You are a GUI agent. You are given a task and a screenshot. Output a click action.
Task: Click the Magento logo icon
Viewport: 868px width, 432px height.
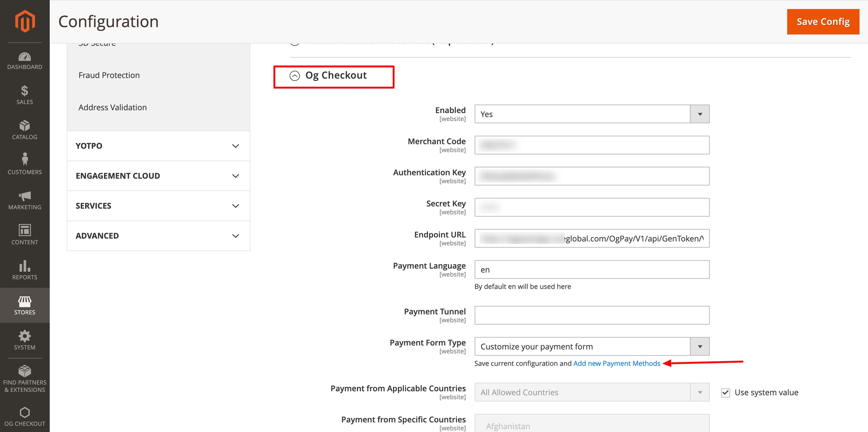pos(25,21)
